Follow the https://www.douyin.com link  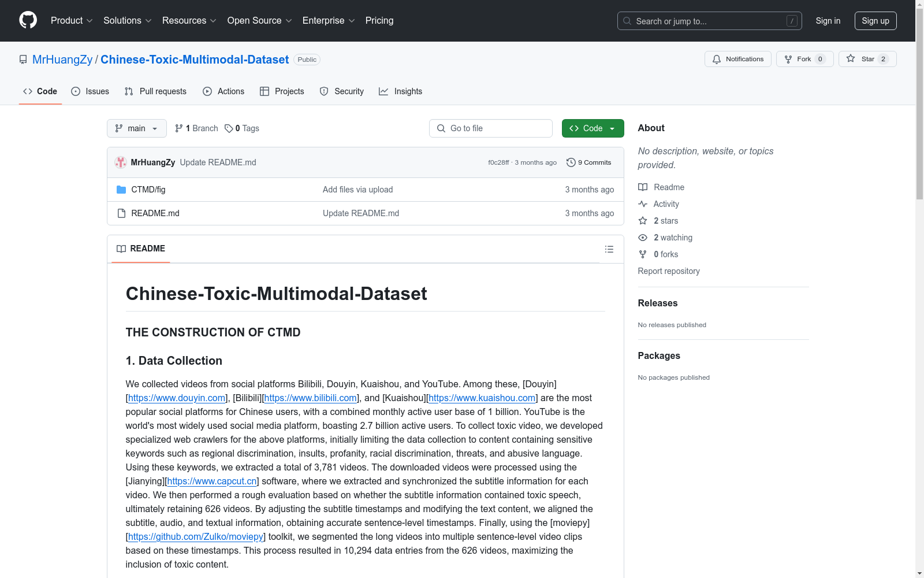click(x=177, y=398)
